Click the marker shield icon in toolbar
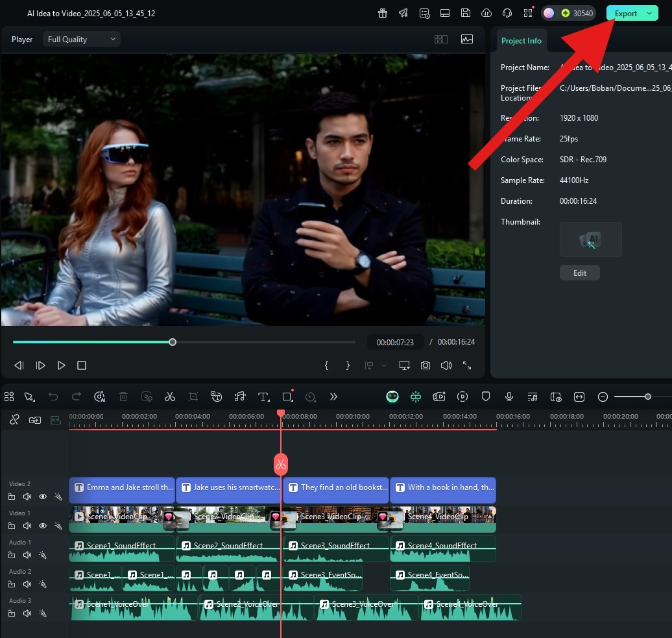Screen dimensions: 672x638 click(486, 397)
